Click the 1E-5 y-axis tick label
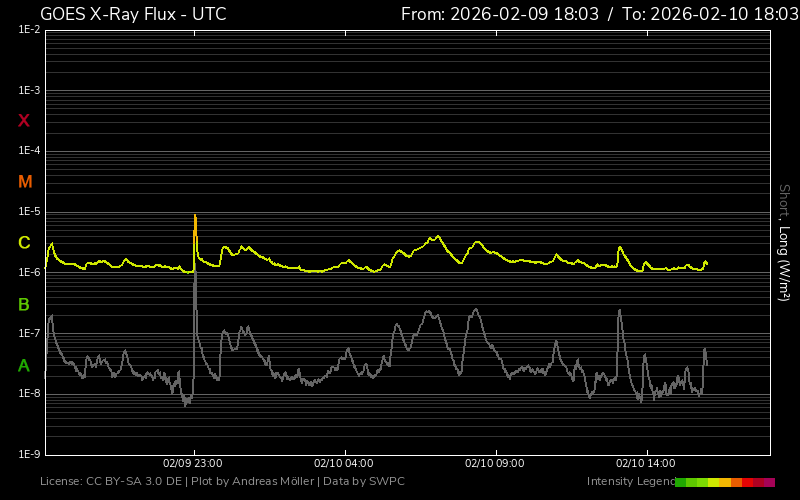This screenshot has width=800, height=500. [x=29, y=212]
